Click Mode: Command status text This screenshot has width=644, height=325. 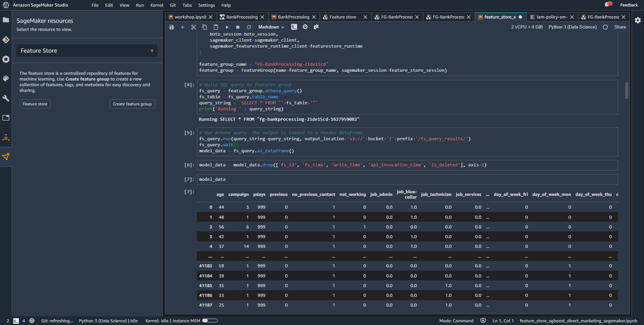pyautogui.click(x=456, y=321)
